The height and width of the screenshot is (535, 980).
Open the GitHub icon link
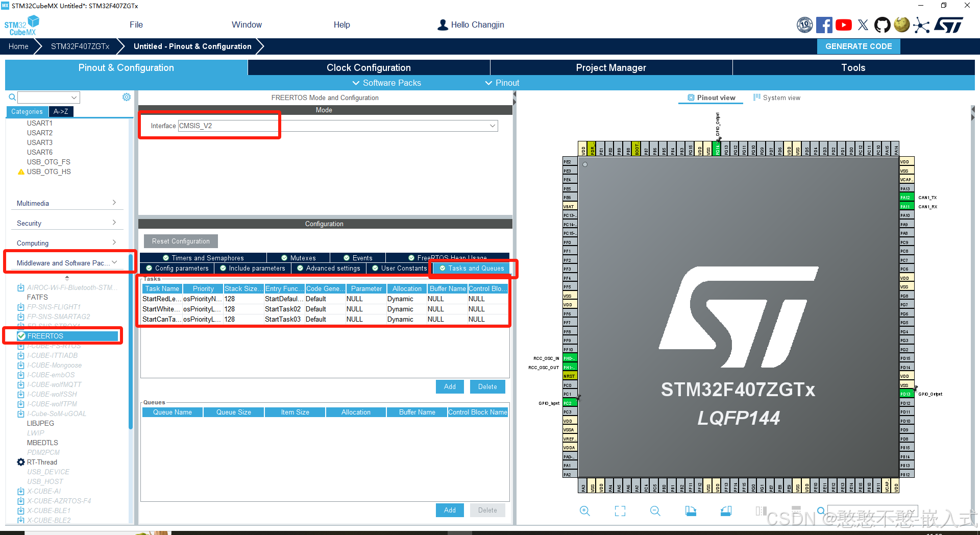[882, 25]
